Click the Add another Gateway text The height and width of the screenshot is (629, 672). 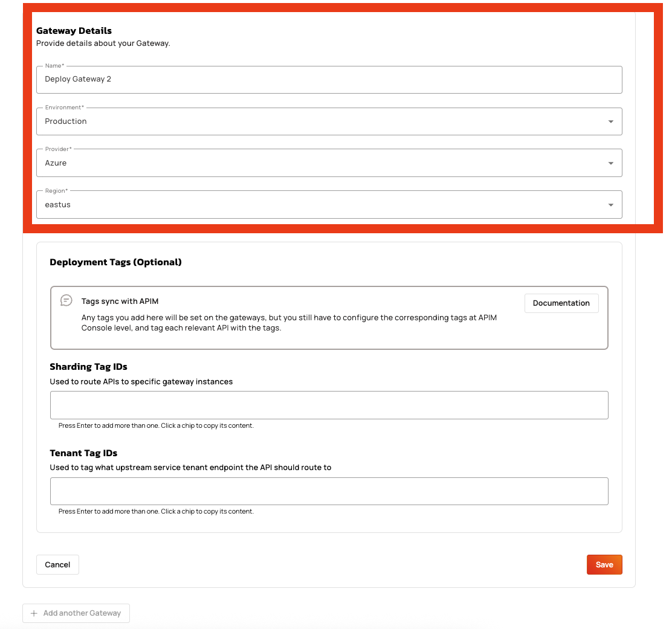pyautogui.click(x=82, y=613)
